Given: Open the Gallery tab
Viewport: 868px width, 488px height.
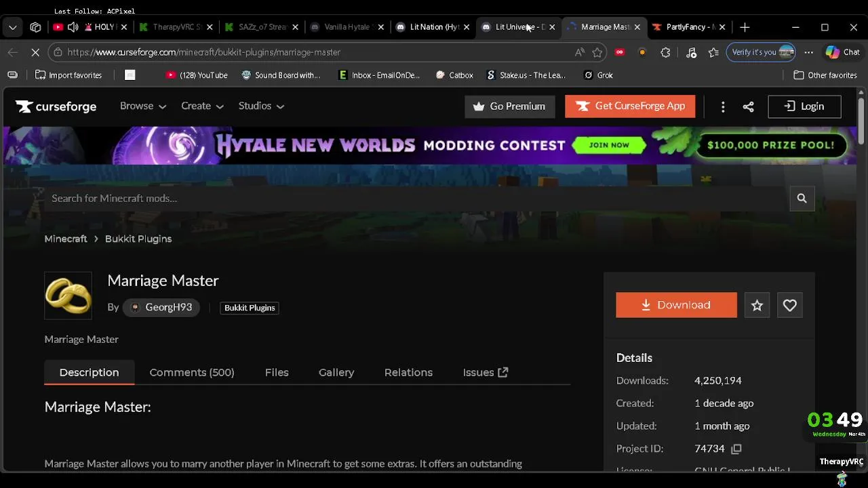Looking at the screenshot, I should point(336,373).
